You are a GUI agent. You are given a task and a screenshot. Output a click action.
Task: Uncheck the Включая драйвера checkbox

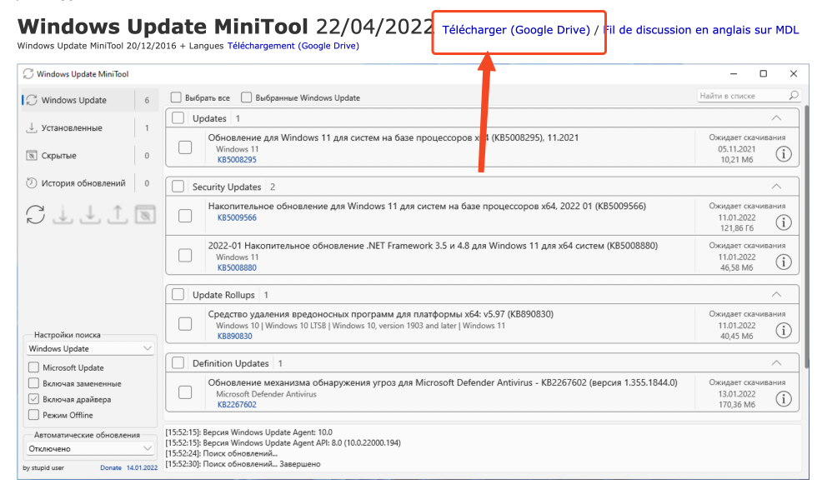click(x=33, y=399)
